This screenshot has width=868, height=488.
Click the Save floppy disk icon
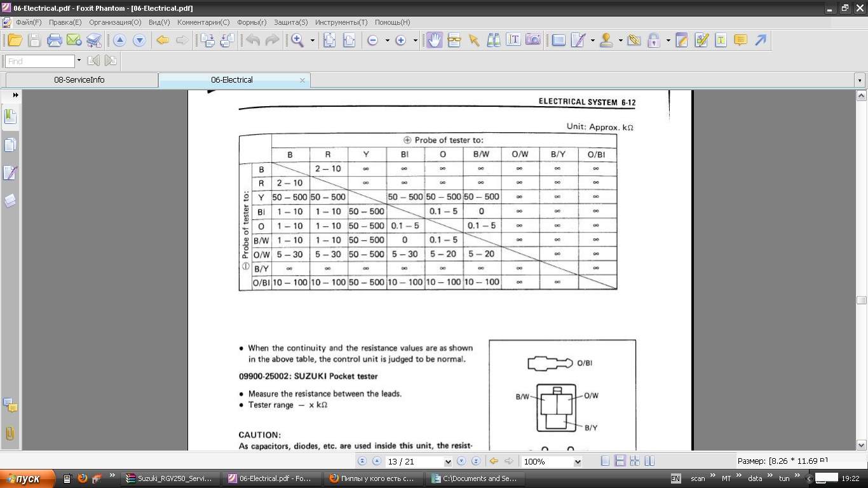(34, 41)
